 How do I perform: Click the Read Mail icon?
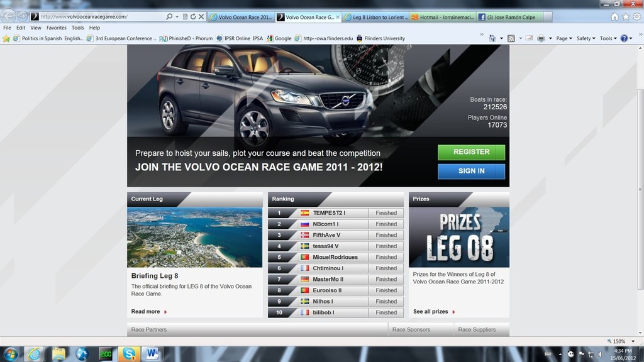coord(530,38)
